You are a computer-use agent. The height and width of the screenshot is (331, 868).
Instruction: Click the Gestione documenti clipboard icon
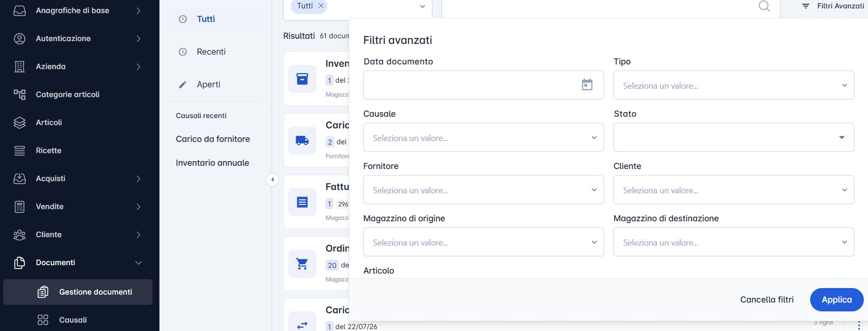pos(43,292)
